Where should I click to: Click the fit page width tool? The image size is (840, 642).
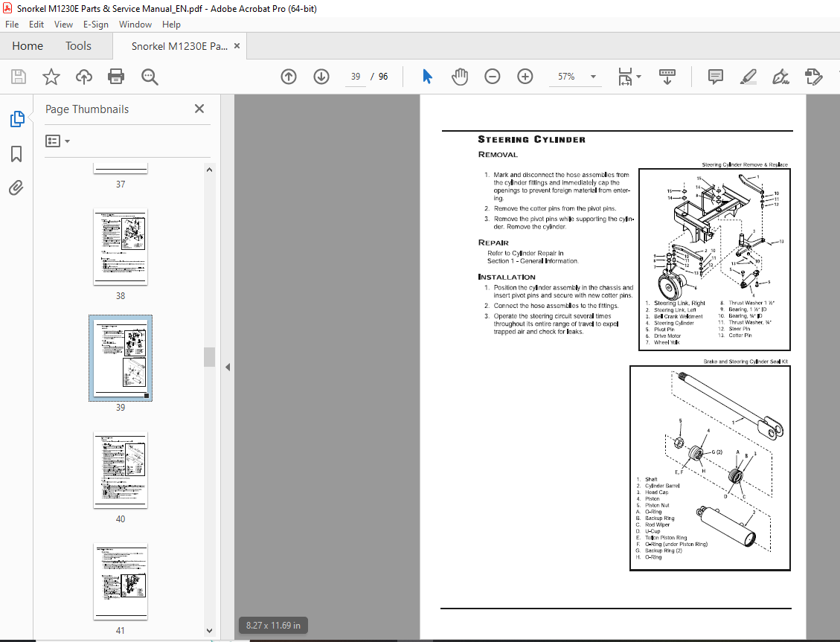pyautogui.click(x=625, y=77)
